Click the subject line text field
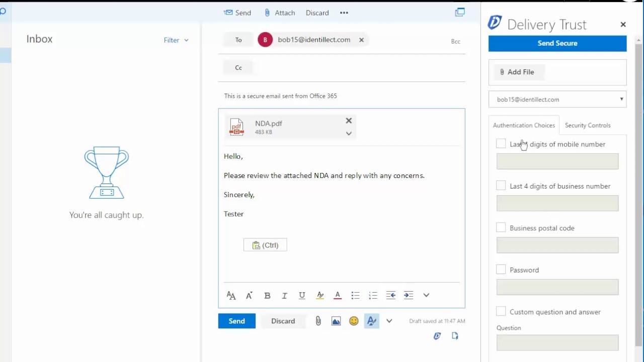Viewport: 644px width, 362px height. [x=342, y=96]
